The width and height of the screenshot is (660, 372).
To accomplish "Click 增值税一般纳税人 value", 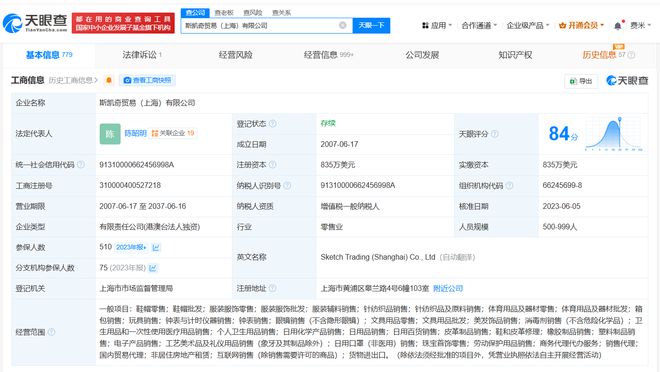I will (350, 206).
